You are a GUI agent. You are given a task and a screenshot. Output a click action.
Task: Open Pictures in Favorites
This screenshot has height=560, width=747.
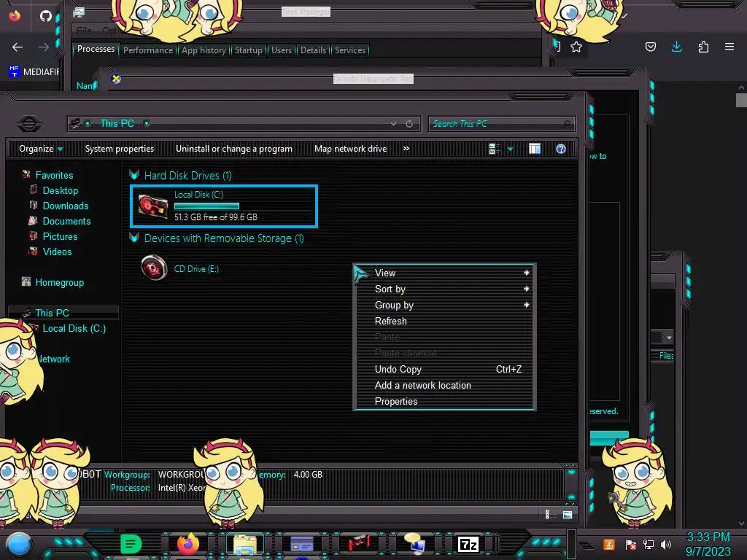pyautogui.click(x=60, y=236)
